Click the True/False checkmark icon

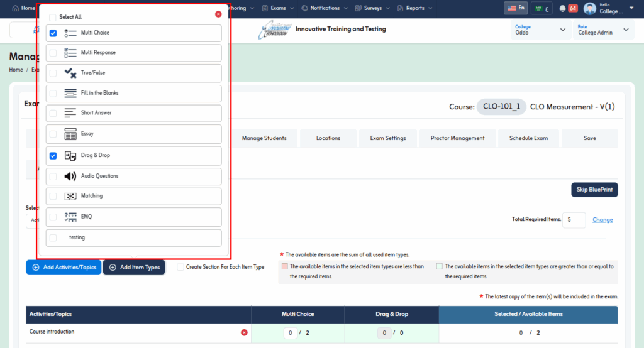coord(70,73)
